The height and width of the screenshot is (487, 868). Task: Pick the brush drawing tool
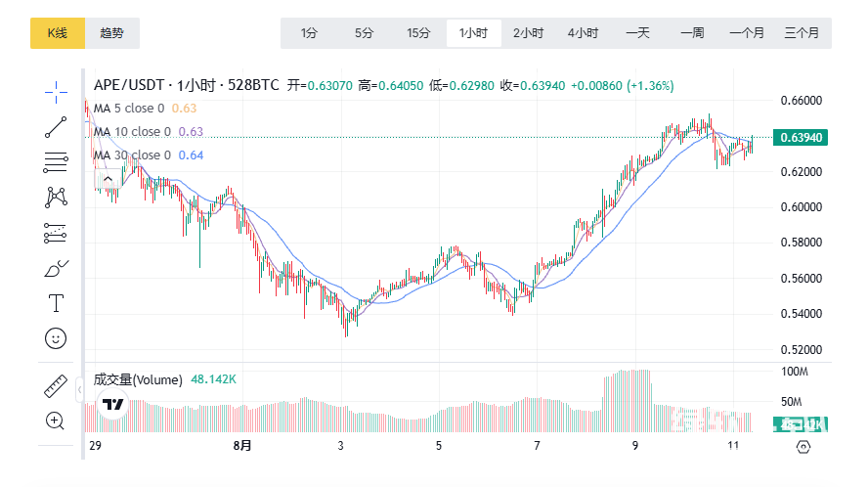pos(56,268)
